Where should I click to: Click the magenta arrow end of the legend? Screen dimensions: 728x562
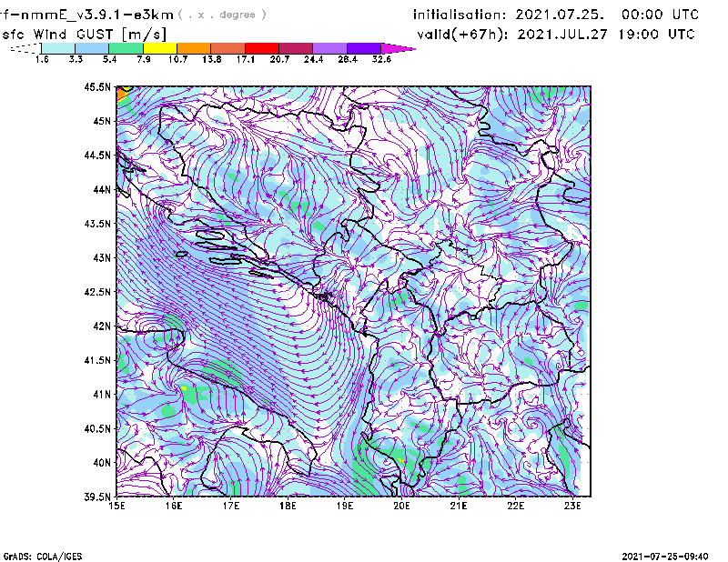coord(398,48)
